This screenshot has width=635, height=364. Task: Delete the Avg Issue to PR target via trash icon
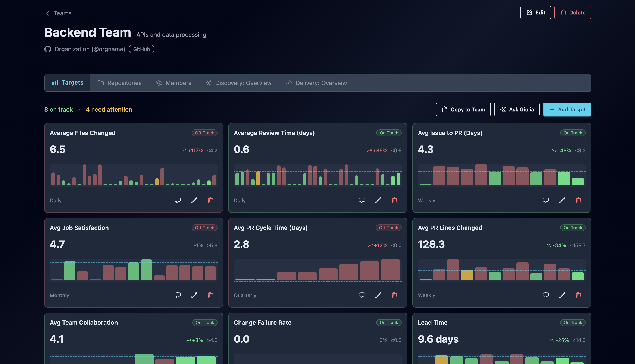click(578, 200)
